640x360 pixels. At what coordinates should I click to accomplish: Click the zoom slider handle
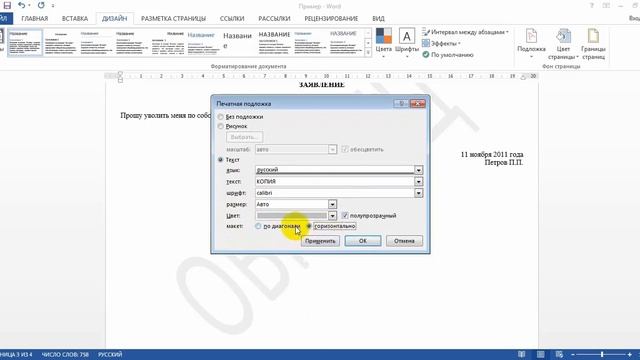coord(602,354)
